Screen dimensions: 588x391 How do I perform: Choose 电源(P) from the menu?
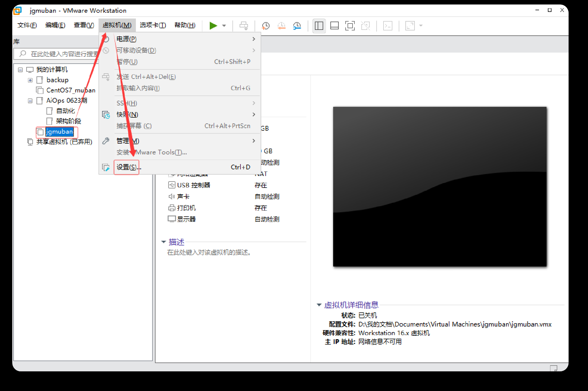pyautogui.click(x=180, y=39)
